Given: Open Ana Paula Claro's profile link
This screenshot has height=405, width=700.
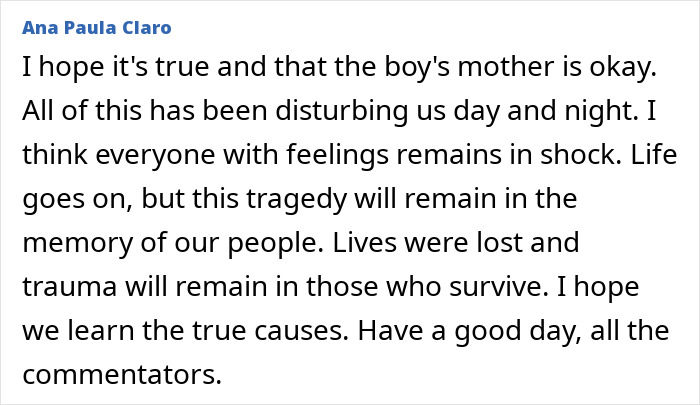Looking at the screenshot, I should click(x=97, y=28).
